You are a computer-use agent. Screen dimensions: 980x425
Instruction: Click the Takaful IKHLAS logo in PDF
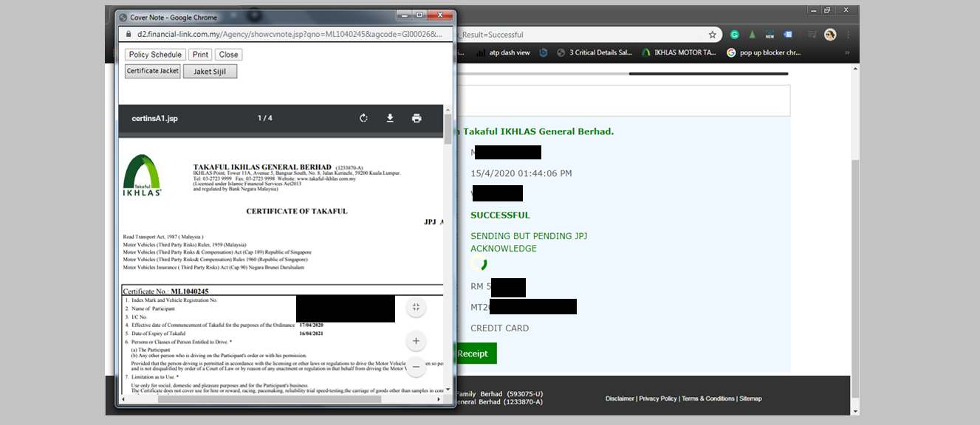pyautogui.click(x=143, y=175)
